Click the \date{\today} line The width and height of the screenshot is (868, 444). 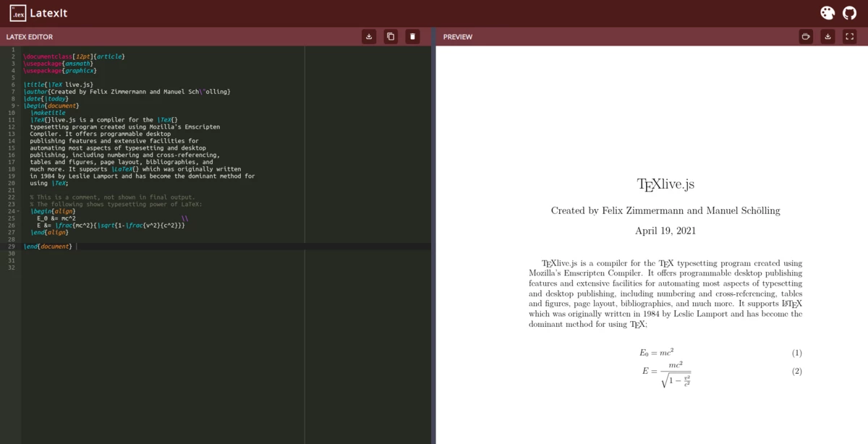(x=46, y=98)
